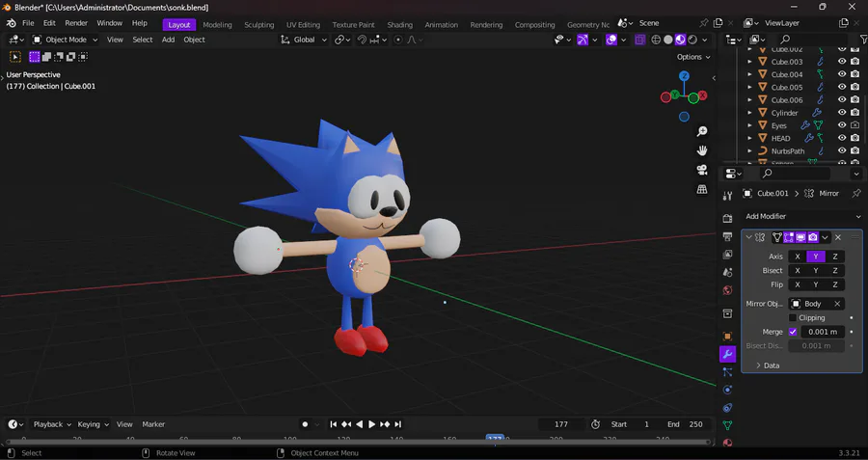
Task: Expand the Data section of Mirror modifier
Action: (768, 365)
